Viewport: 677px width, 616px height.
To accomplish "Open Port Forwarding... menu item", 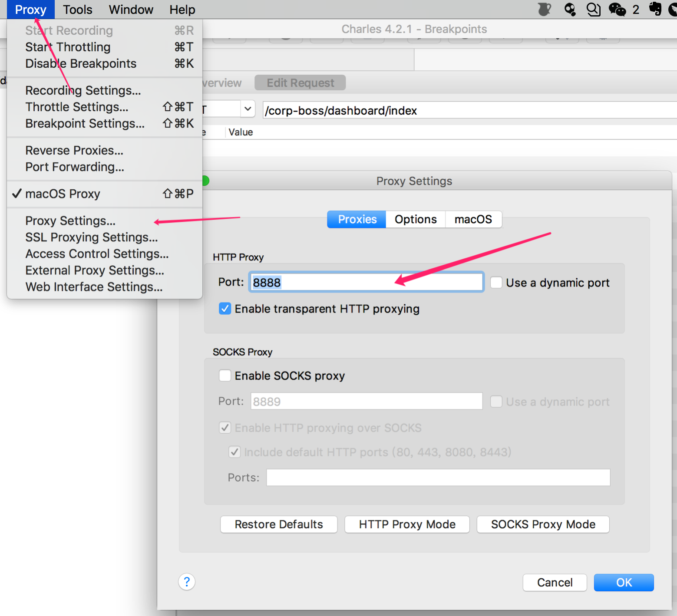I will tap(105, 167).
